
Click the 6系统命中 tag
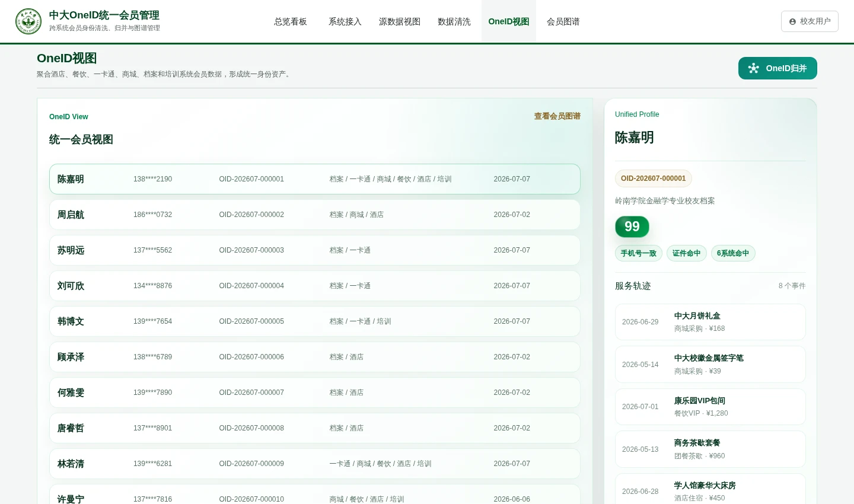(733, 253)
